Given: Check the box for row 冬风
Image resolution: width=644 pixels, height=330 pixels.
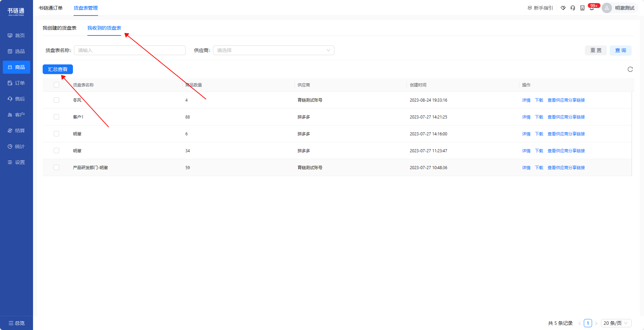Looking at the screenshot, I should tap(56, 100).
